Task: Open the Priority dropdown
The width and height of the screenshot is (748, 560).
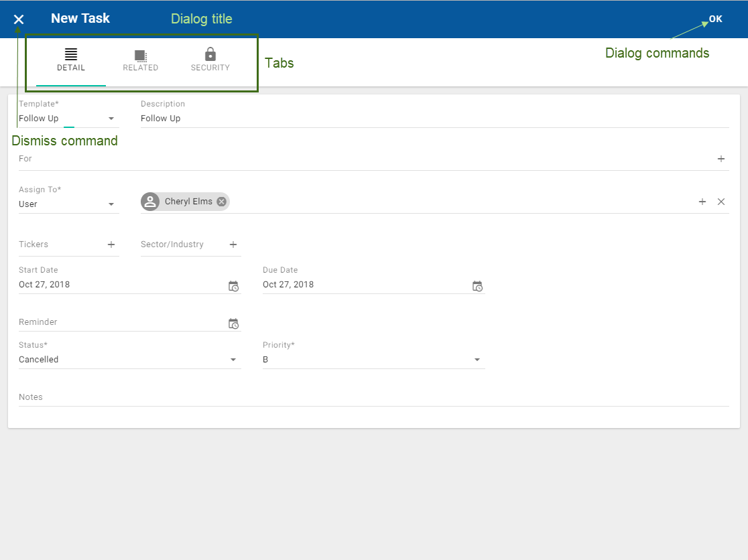Action: tap(477, 360)
